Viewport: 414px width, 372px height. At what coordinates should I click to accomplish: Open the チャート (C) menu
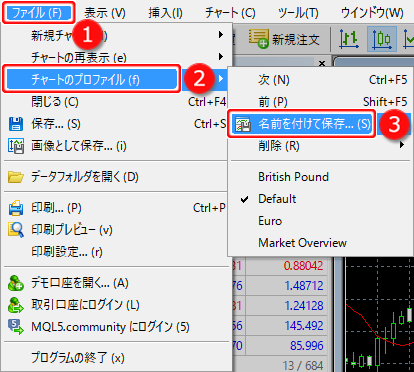230,13
